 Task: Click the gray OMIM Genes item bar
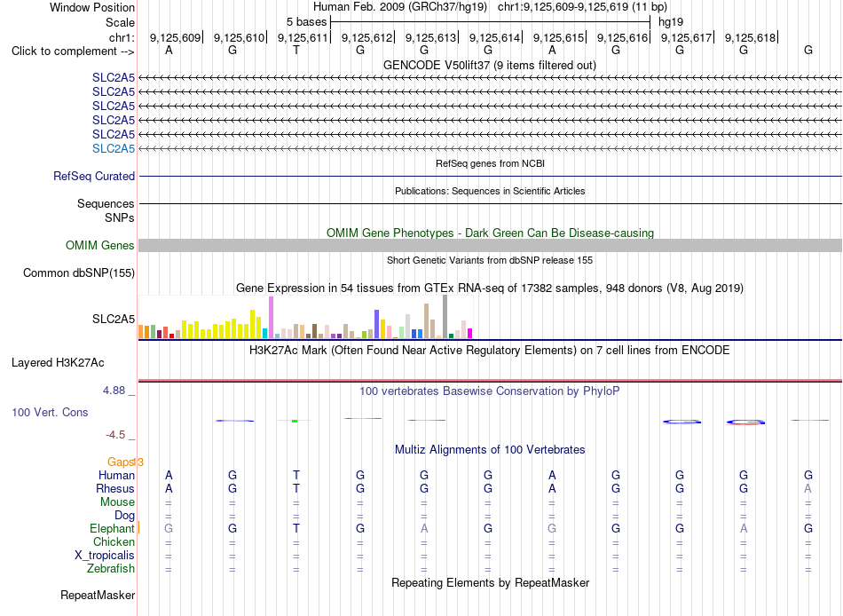click(x=490, y=245)
